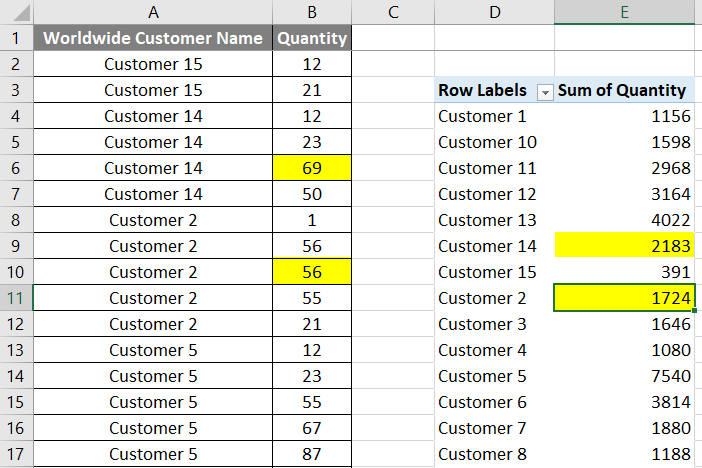The image size is (702, 468).
Task: Click the select-all corner triangle
Action: coord(21,13)
